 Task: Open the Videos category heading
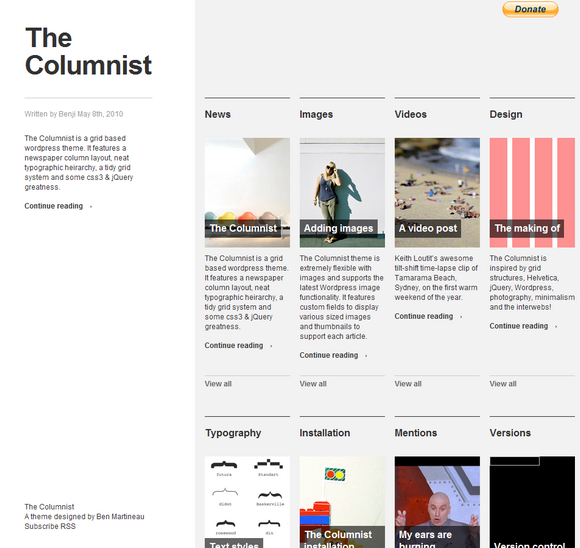[411, 114]
